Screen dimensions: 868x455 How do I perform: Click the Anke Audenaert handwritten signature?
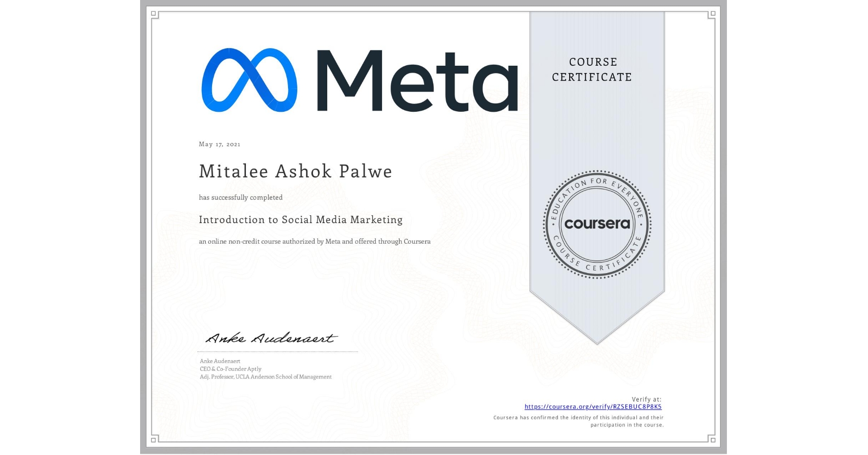(271, 338)
